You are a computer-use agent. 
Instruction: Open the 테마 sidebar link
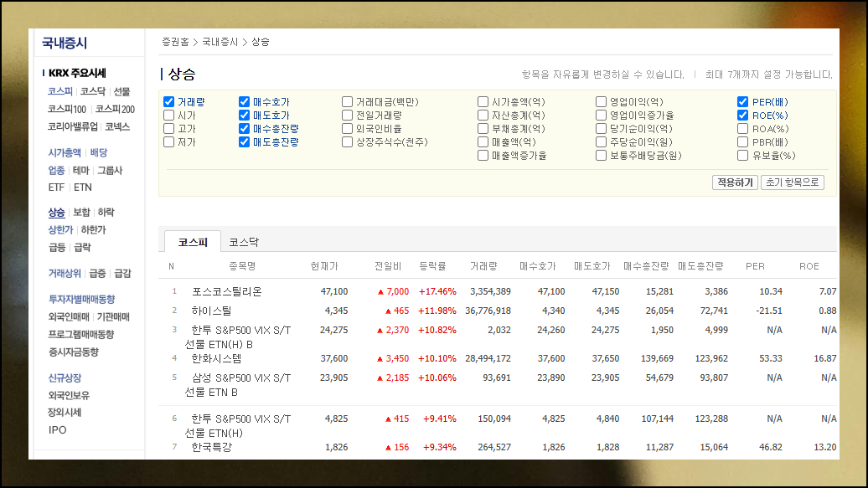pyautogui.click(x=80, y=171)
